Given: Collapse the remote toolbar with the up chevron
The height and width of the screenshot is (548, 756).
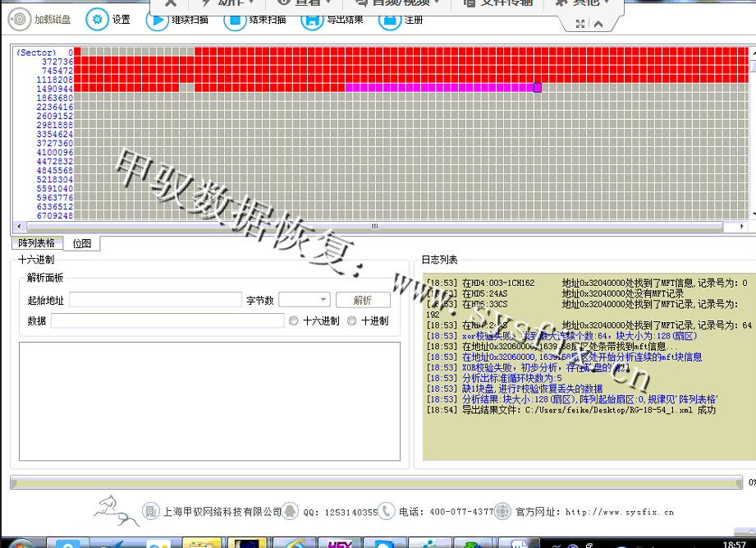Looking at the screenshot, I should click(598, 24).
